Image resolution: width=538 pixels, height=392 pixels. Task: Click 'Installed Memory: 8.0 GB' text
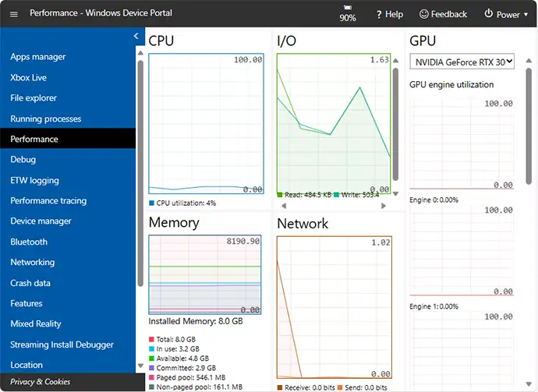click(196, 321)
